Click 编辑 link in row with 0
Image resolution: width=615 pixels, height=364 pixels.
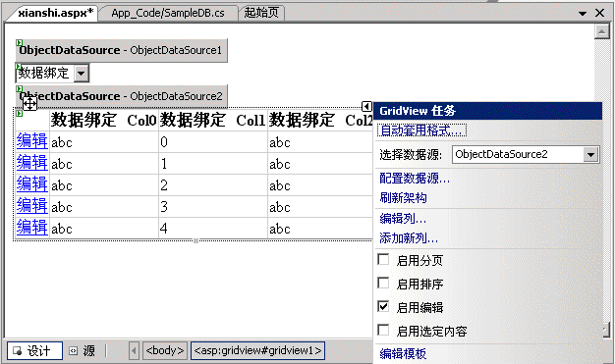point(31,141)
